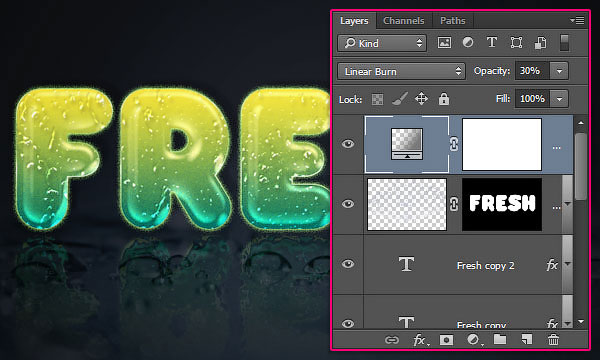Click fx icon on Fresh copy layer
This screenshot has height=360, width=600.
point(552,324)
